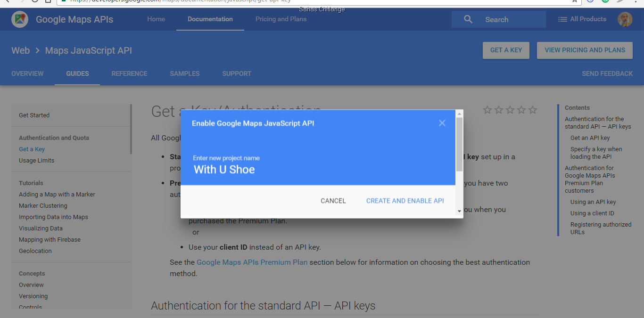The width and height of the screenshot is (644, 318).
Task: Open Geolocation tutorial
Action: click(35, 251)
